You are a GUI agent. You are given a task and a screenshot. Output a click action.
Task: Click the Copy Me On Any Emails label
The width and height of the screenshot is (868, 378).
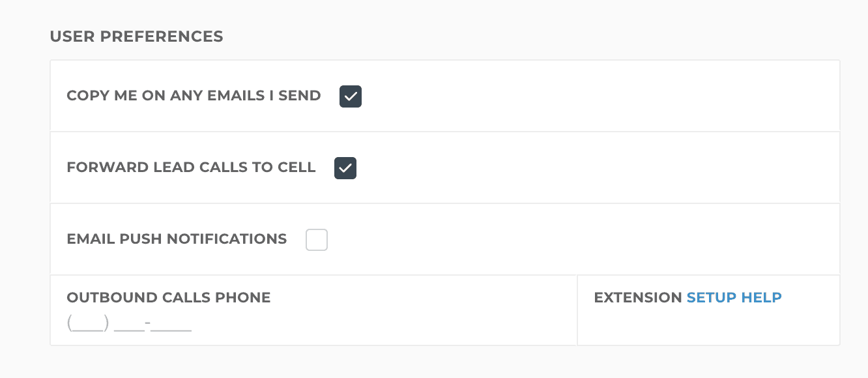(194, 96)
